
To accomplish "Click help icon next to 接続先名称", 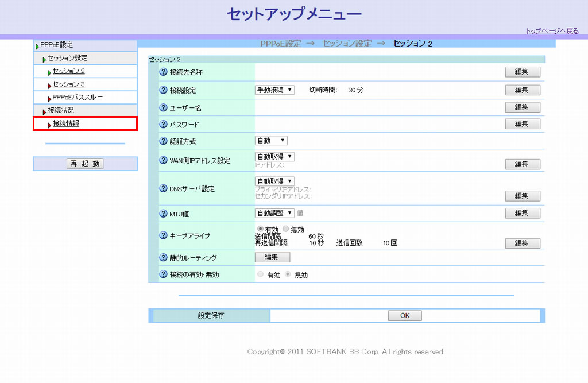I will 163,72.
